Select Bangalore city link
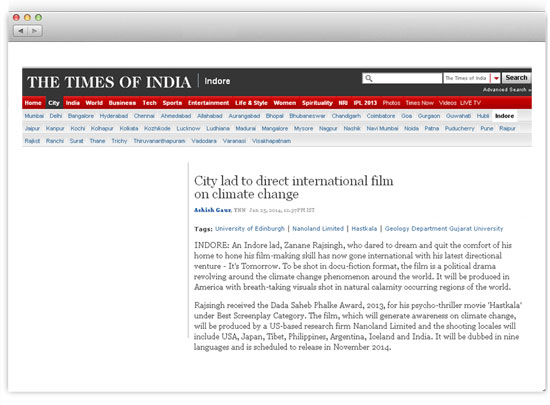This screenshot has height=405, width=550. pos(81,116)
